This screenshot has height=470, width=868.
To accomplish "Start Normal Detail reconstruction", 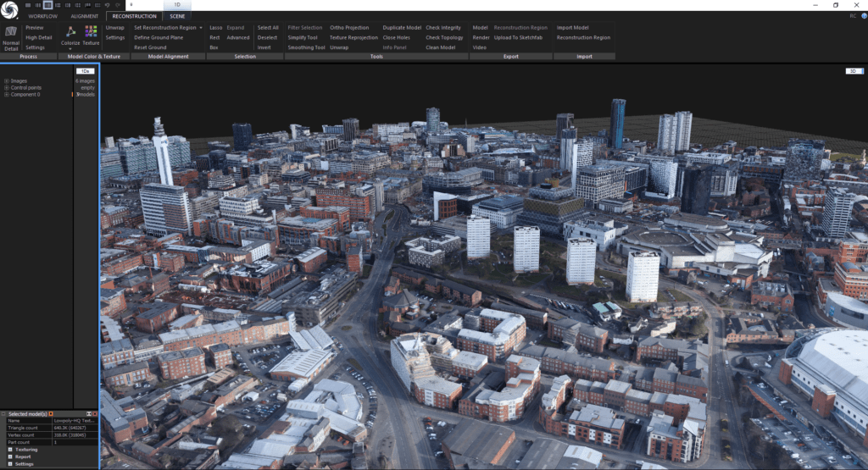I will (10, 38).
